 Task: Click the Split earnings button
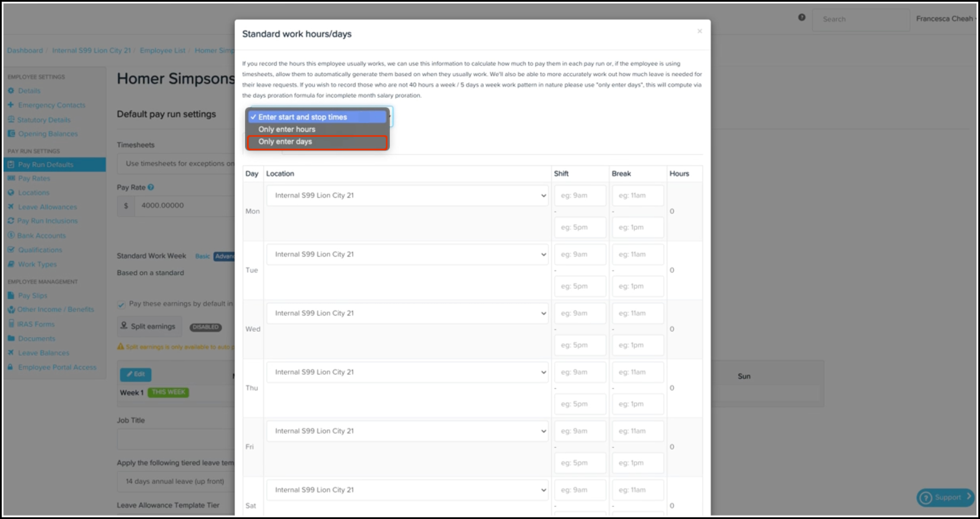149,326
